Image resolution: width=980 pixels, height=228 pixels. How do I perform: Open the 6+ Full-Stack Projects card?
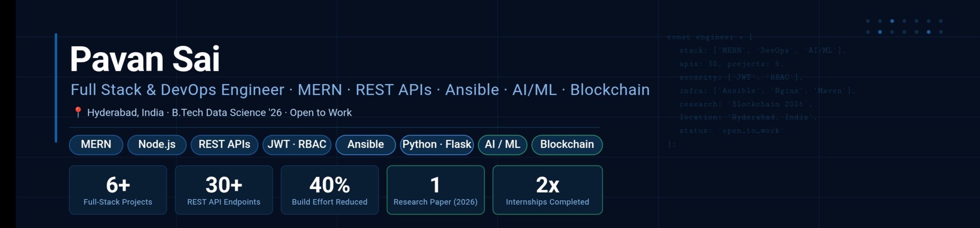coord(118,190)
